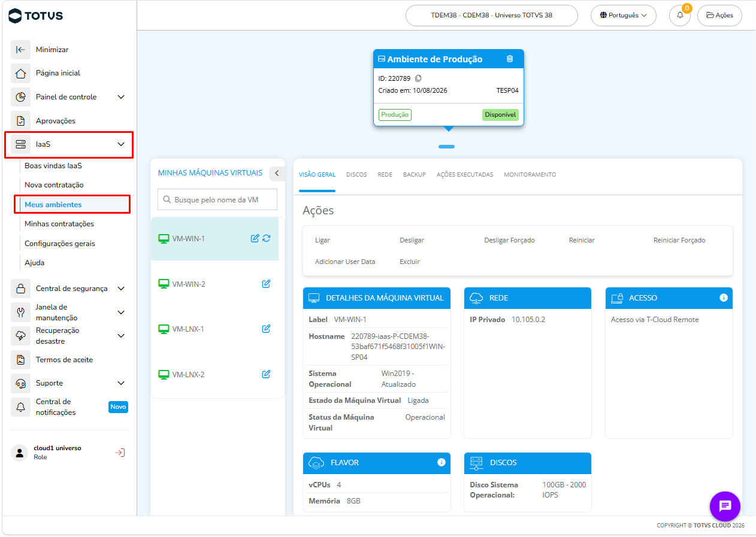The width and height of the screenshot is (756, 537).
Task: Open notifications bell in top bar
Action: 680,16
